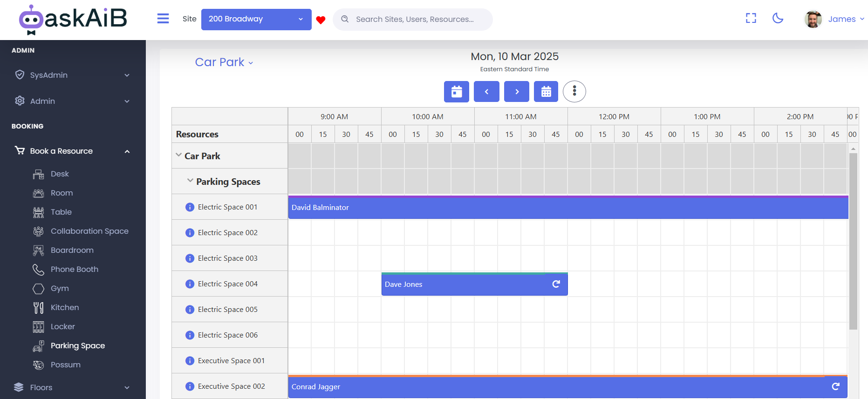
Task: Collapse the Parking Spaces tree group
Action: click(190, 181)
